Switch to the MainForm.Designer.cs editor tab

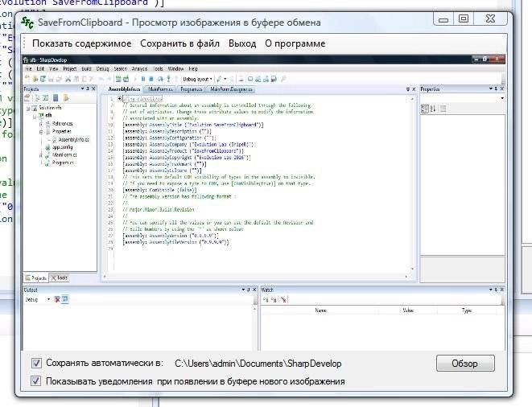pos(231,89)
